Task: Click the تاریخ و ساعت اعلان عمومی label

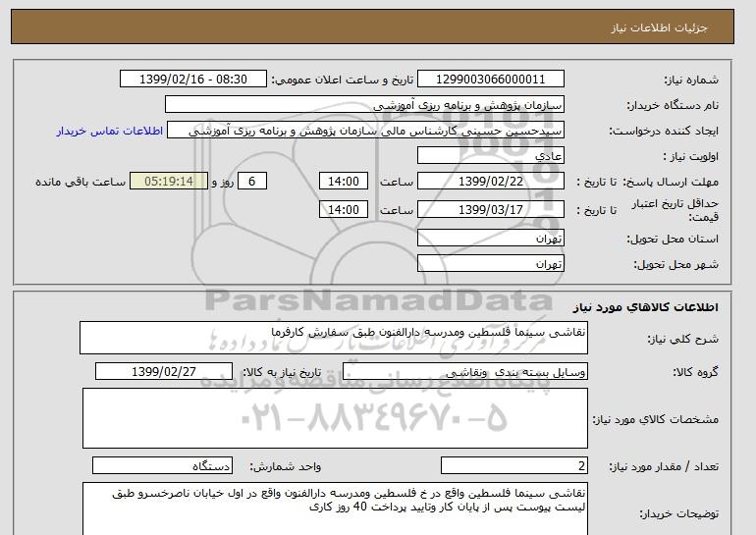Action: click(343, 80)
